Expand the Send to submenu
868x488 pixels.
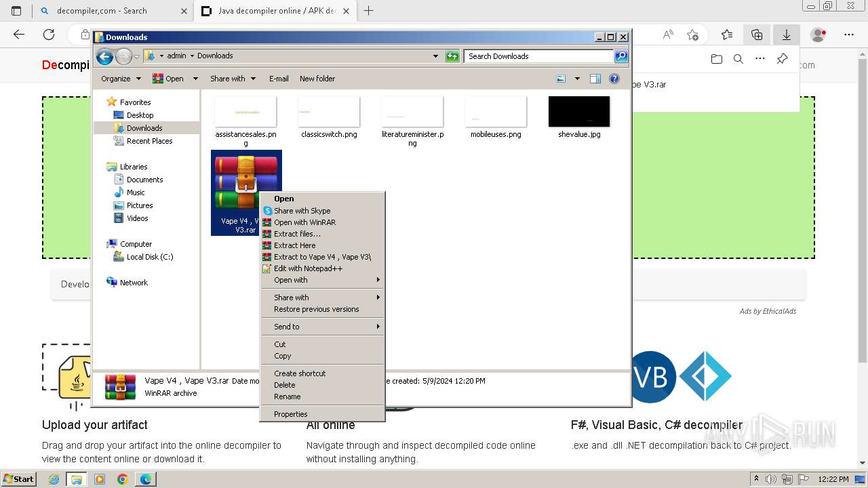click(323, 327)
